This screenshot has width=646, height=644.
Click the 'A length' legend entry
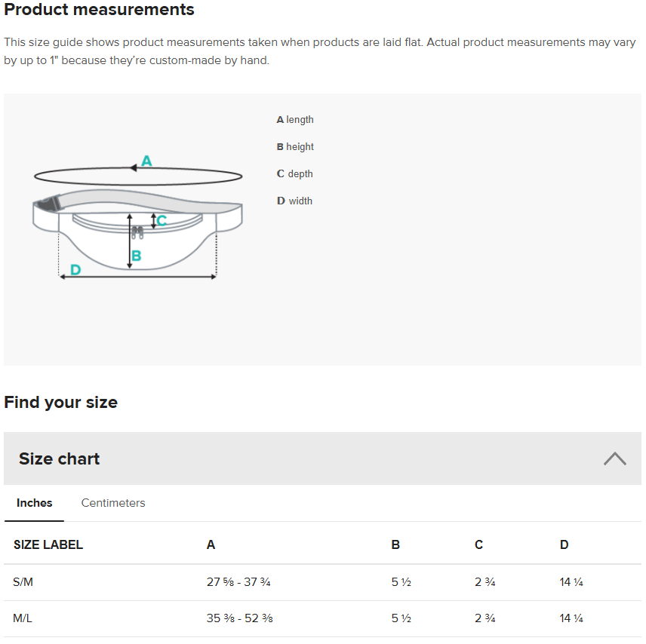point(295,120)
